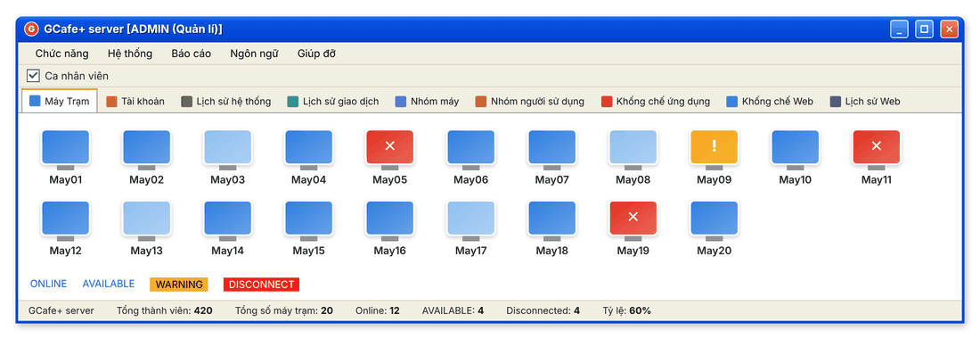The height and width of the screenshot is (339, 980).
Task: Click Disconnected: 4 status entry
Action: coord(543,310)
